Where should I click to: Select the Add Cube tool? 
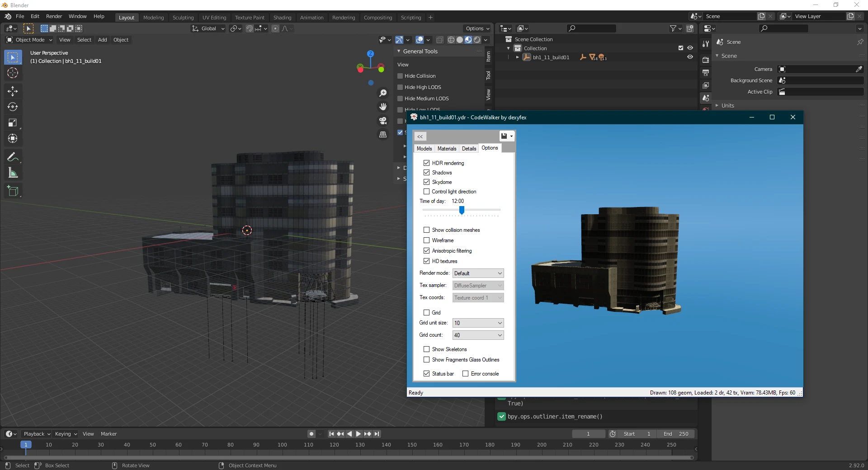click(13, 191)
